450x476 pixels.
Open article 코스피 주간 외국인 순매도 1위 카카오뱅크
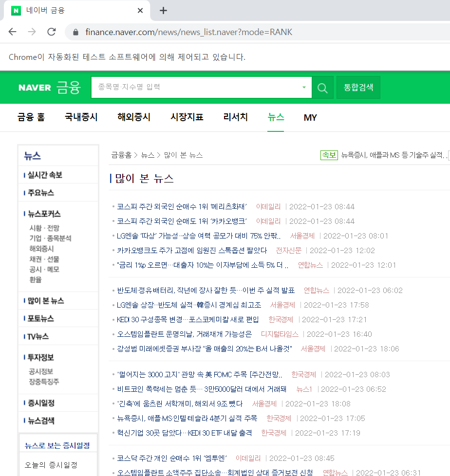(182, 221)
